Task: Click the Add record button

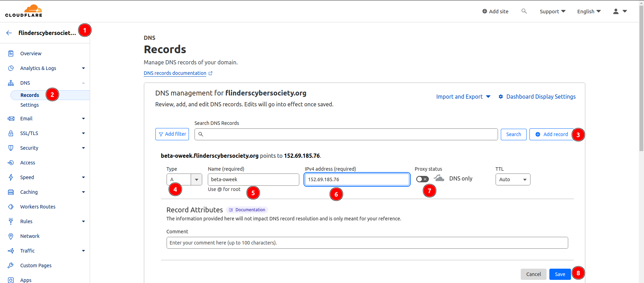Action: (551, 134)
